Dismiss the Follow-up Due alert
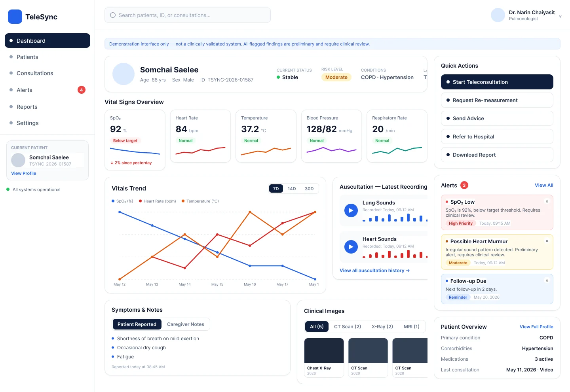Image resolution: width=570 pixels, height=392 pixels. (x=547, y=280)
